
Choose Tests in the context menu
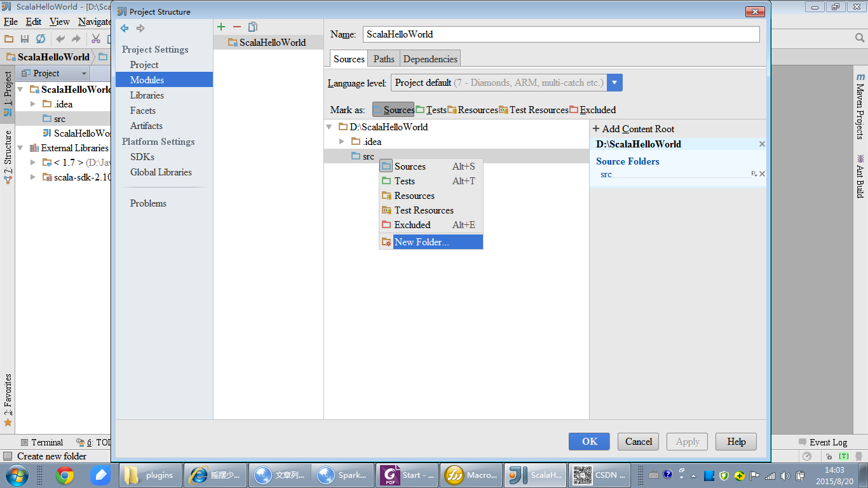point(431,181)
